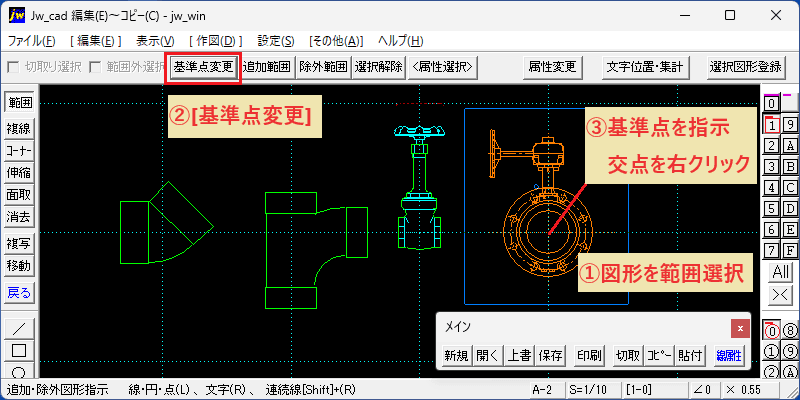This screenshot has height=400, width=800.
Task: Click the 基準点変更 button
Action: [203, 66]
